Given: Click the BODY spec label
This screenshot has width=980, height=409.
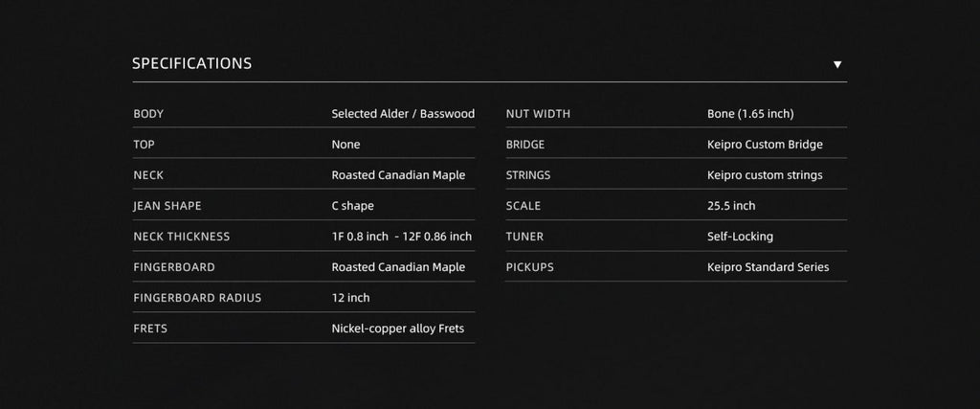Looking at the screenshot, I should [x=148, y=114].
